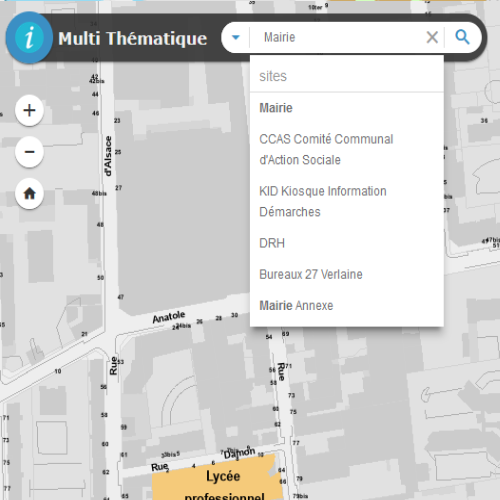Screen dimensions: 500x500
Task: Zoom out with the minus button
Action: tap(29, 152)
